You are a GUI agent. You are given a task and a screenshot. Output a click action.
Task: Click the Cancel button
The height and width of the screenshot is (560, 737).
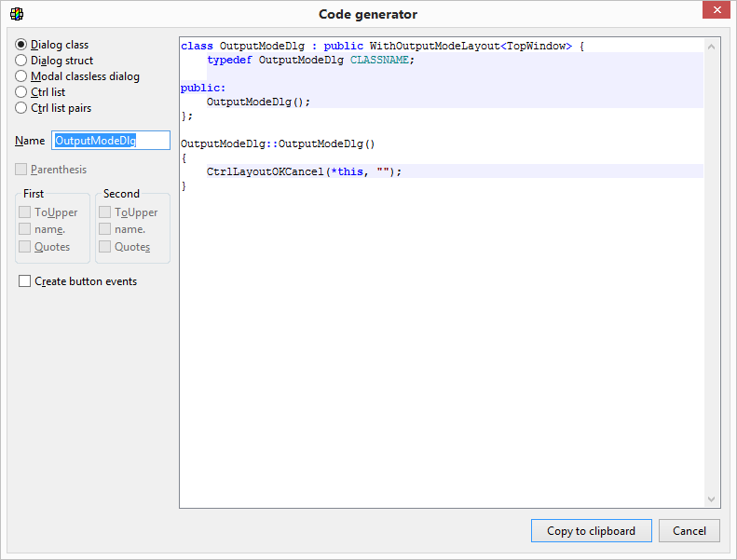tap(689, 531)
